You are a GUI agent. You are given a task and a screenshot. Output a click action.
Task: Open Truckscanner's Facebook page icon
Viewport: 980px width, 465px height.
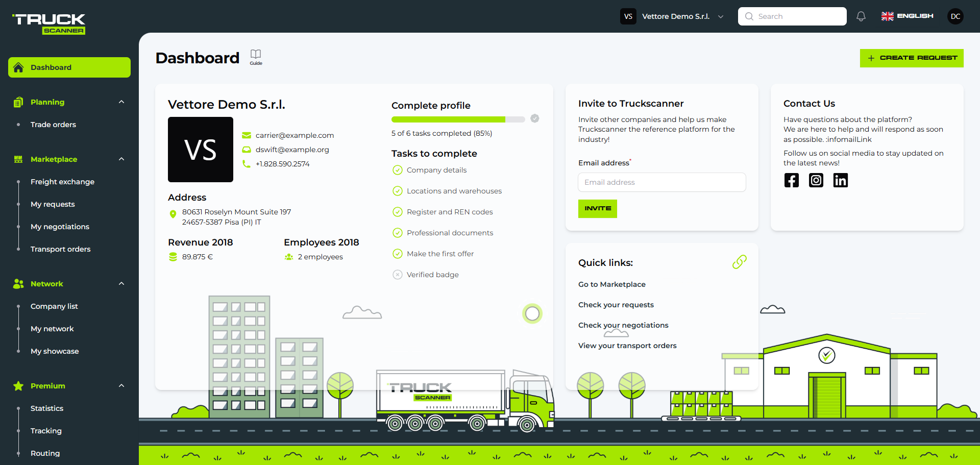click(792, 180)
